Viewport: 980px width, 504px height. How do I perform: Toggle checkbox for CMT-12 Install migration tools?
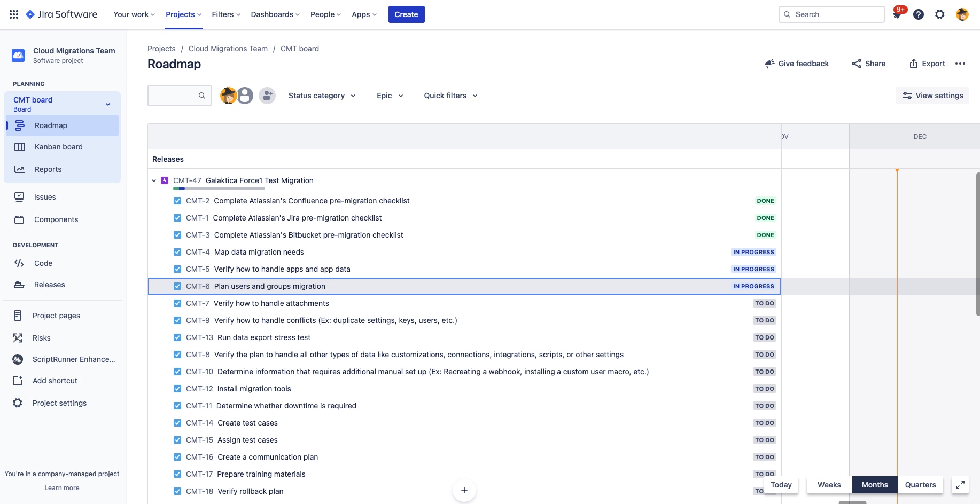tap(177, 389)
